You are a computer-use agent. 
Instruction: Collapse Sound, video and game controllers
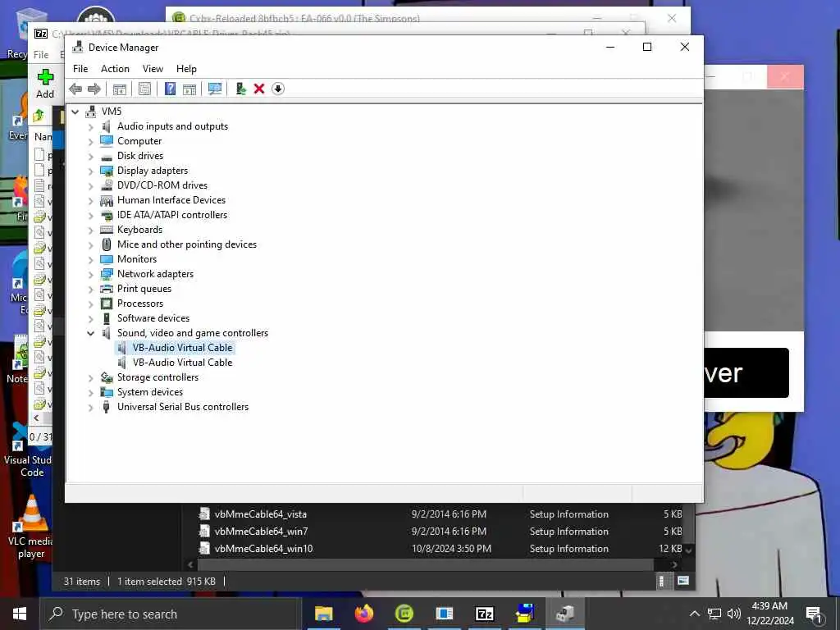[90, 333]
